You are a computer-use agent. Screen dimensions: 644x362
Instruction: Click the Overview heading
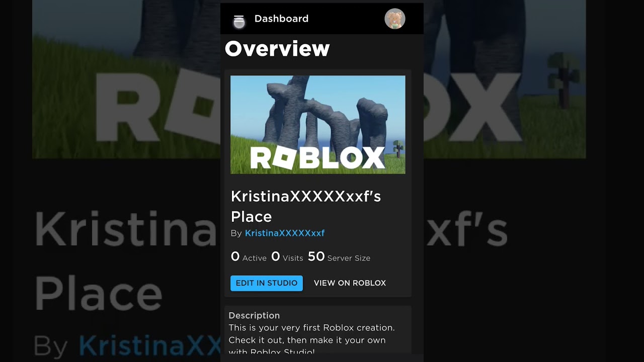point(277,49)
